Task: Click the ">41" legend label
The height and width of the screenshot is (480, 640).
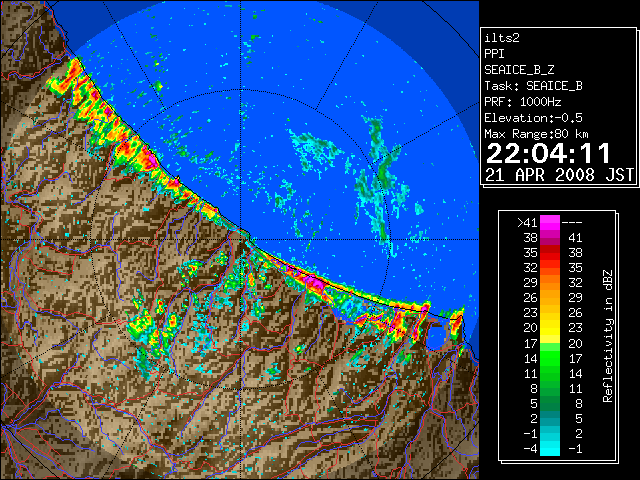Action: pyautogui.click(x=527, y=223)
